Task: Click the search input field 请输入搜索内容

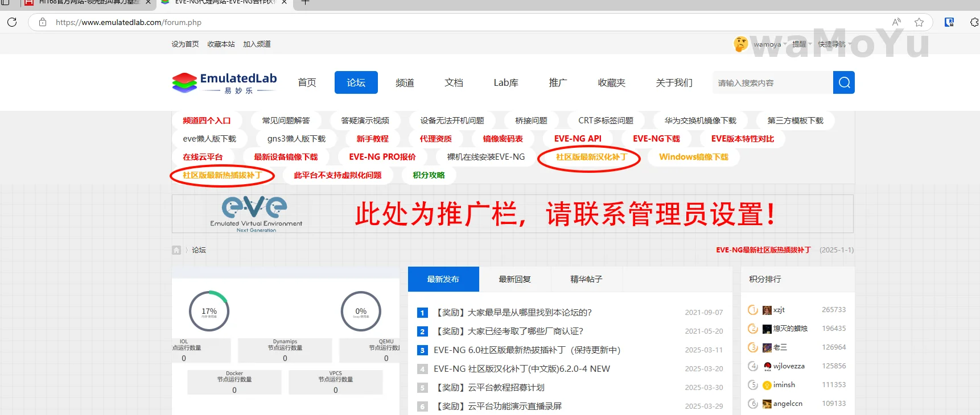Action: point(772,83)
